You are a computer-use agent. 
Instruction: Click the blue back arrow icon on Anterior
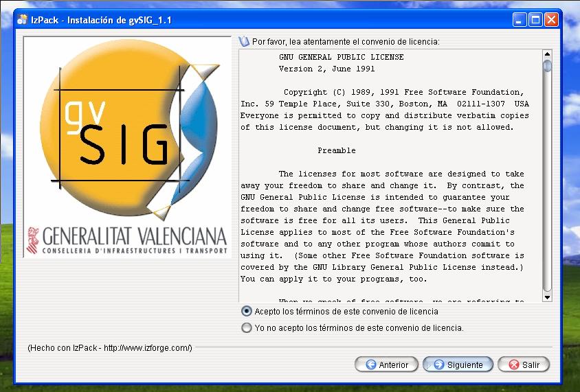click(x=371, y=365)
